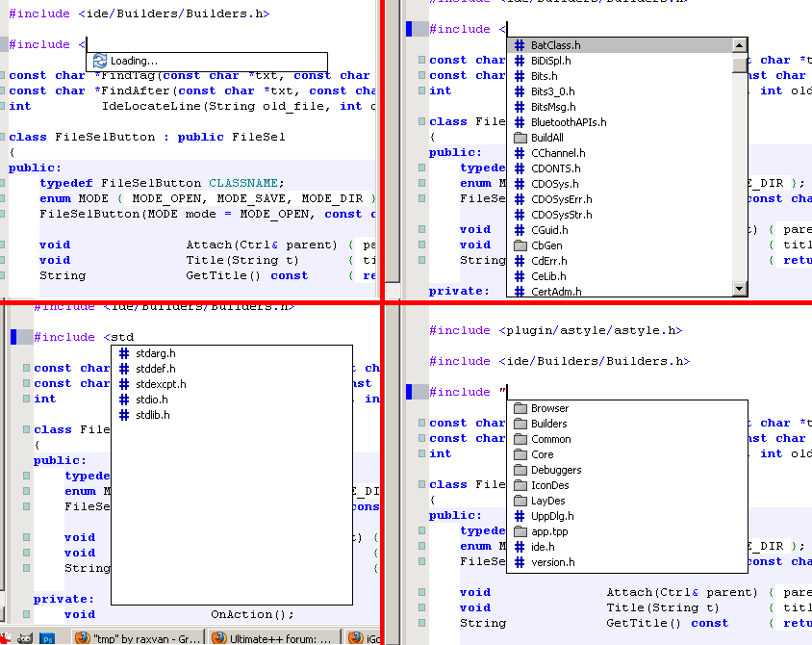Open Photoshop from the taskbar
Image resolution: width=812 pixels, height=645 pixels.
[47, 637]
